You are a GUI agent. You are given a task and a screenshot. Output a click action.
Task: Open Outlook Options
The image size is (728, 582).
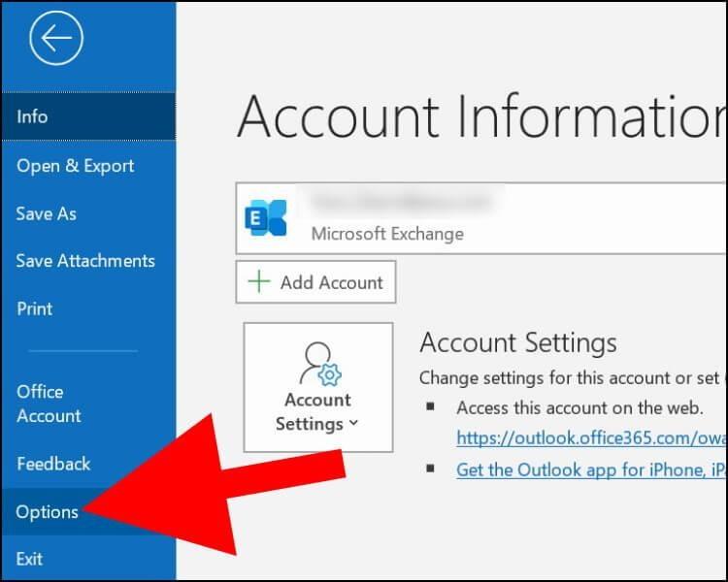pyautogui.click(x=88, y=512)
